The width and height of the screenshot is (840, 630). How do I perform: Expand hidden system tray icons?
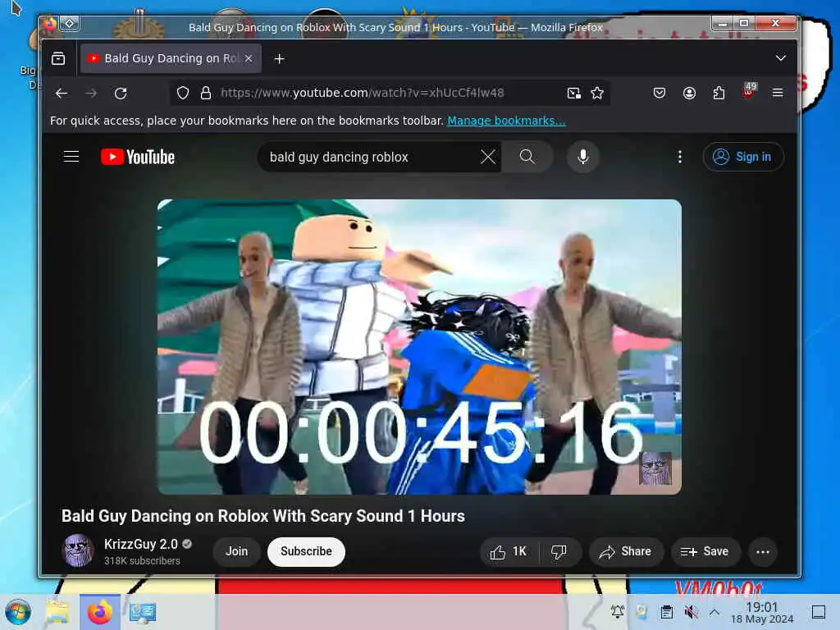(x=714, y=612)
